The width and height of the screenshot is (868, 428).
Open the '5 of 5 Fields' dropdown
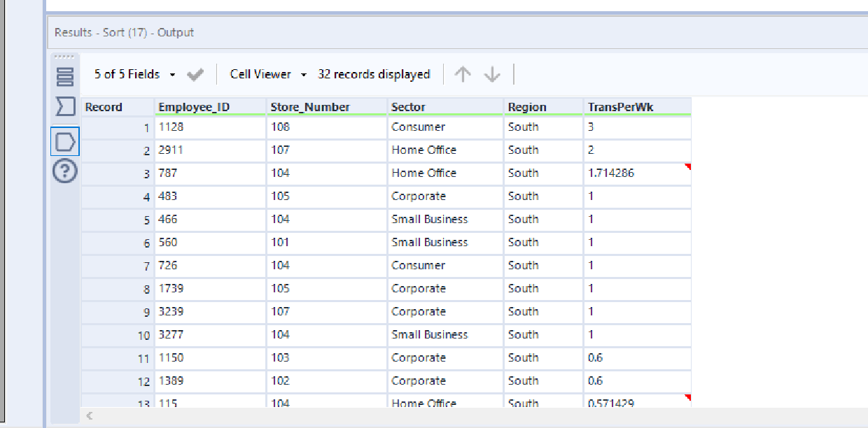pos(129,74)
